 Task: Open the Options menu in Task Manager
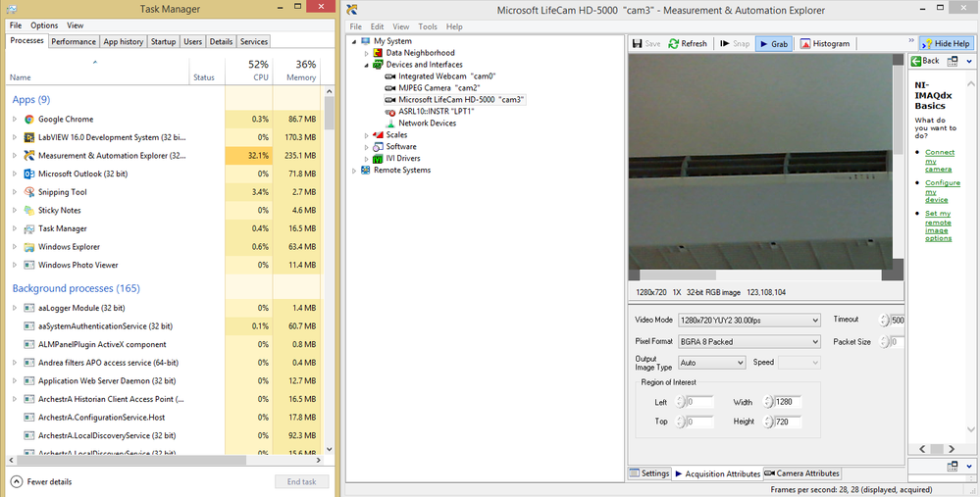click(x=44, y=25)
